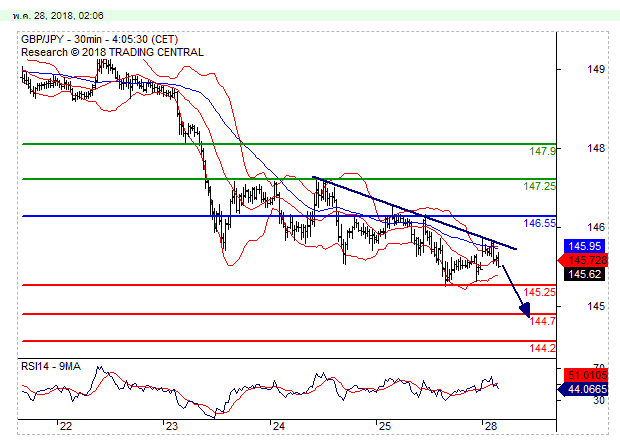The height and width of the screenshot is (443, 620).
Task: Click the date axis label 23
Action: pos(172,426)
